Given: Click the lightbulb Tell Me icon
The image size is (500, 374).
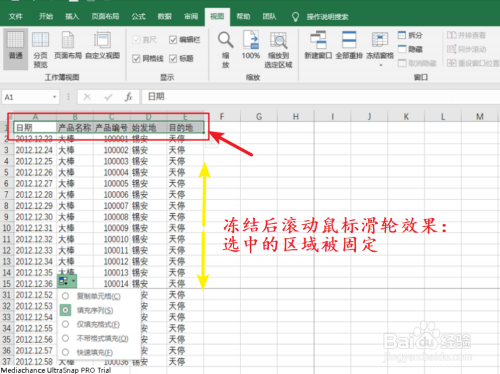Looking at the screenshot, I should click(295, 17).
